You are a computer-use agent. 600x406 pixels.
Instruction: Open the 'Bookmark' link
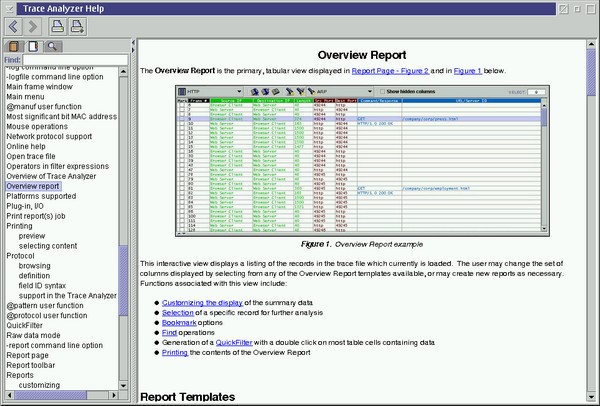click(179, 323)
